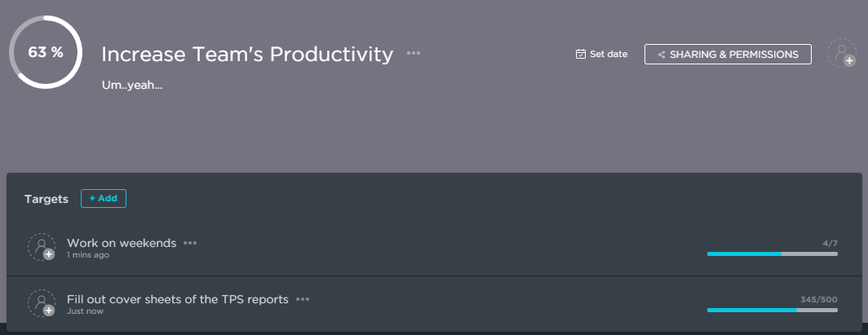Click the Work on weekends progress bar

(x=772, y=254)
